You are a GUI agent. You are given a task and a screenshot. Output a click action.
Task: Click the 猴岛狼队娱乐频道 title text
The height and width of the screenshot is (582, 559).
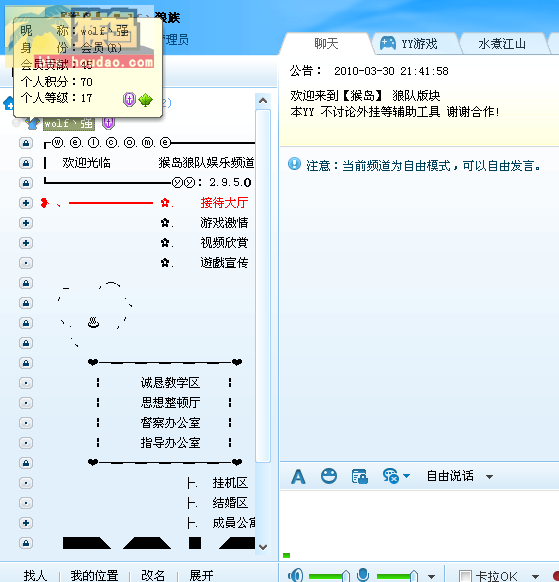[x=206, y=163]
